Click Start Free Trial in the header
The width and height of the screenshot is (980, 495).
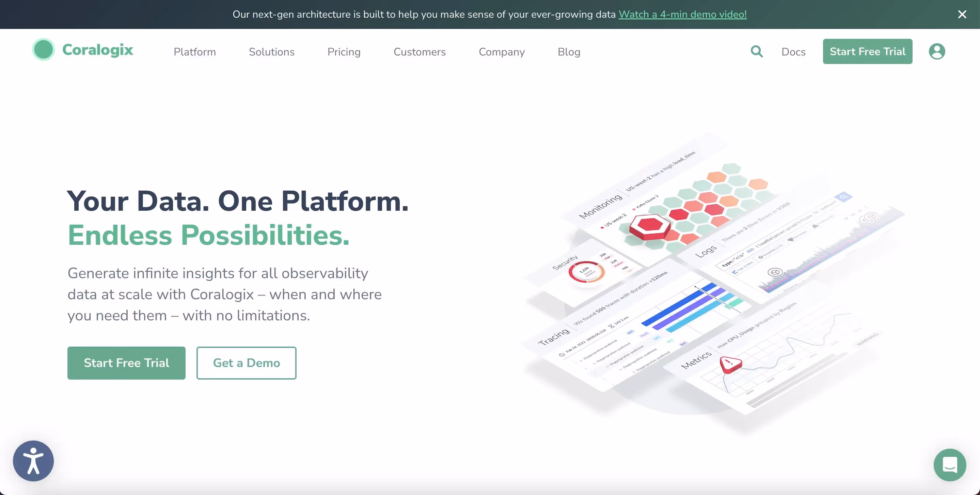pos(867,51)
